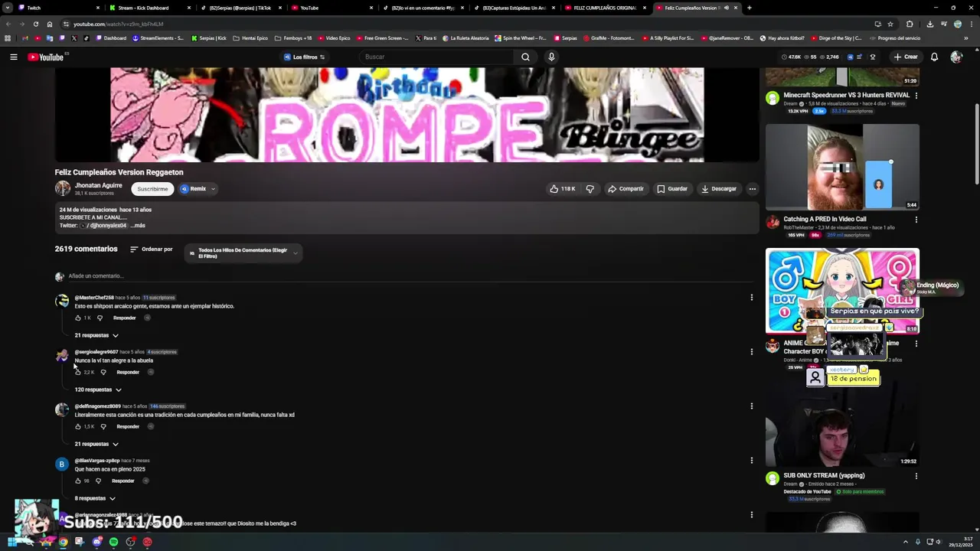Expand description with ...más

(x=138, y=226)
